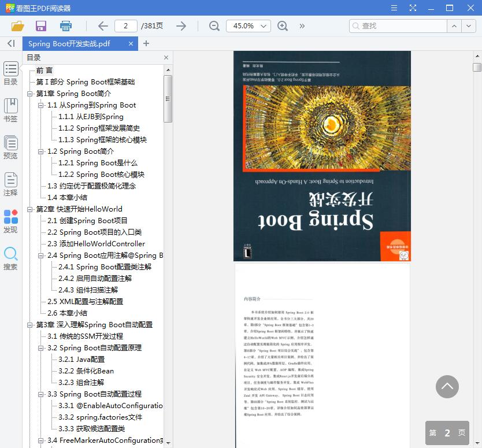The image size is (482, 448).
Task: Click the book cover page thumbnail
Action: [322, 156]
